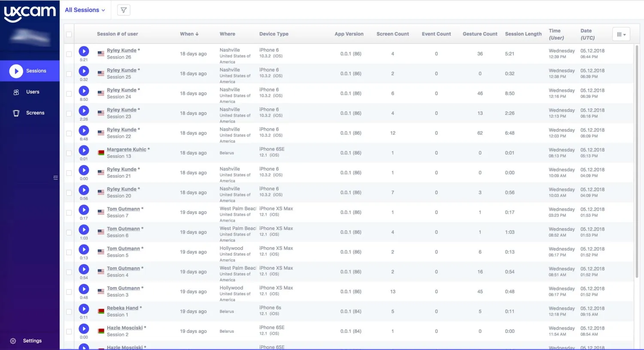Open Settings from the sidebar

click(32, 341)
